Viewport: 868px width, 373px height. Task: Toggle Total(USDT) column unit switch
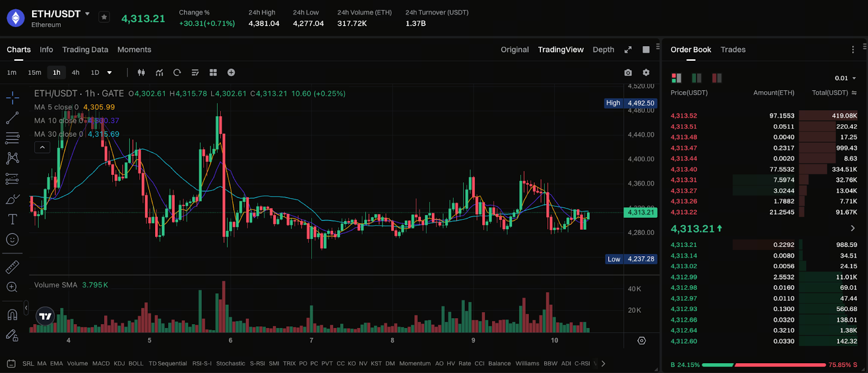click(854, 93)
